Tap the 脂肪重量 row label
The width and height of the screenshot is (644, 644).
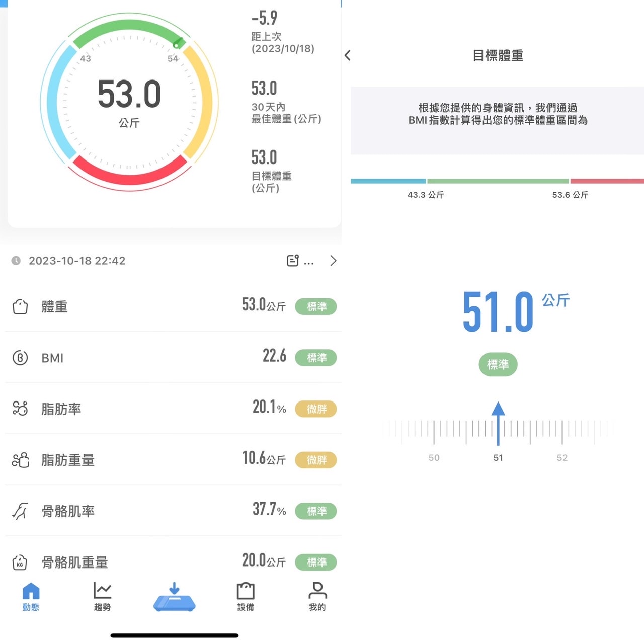pyautogui.click(x=68, y=460)
